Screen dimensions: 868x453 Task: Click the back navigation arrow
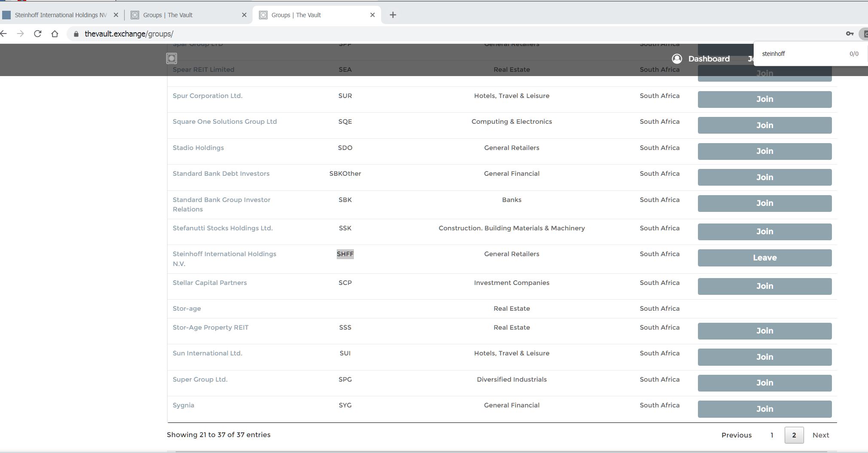[4, 34]
